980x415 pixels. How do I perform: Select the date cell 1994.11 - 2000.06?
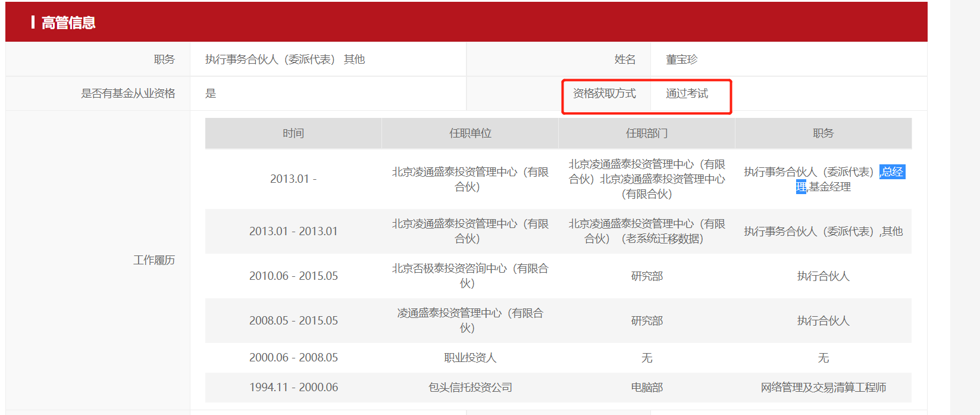293,387
